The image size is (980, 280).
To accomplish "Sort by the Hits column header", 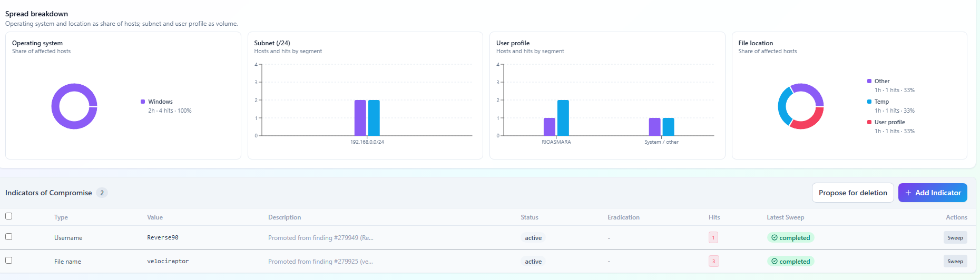I will pos(714,217).
